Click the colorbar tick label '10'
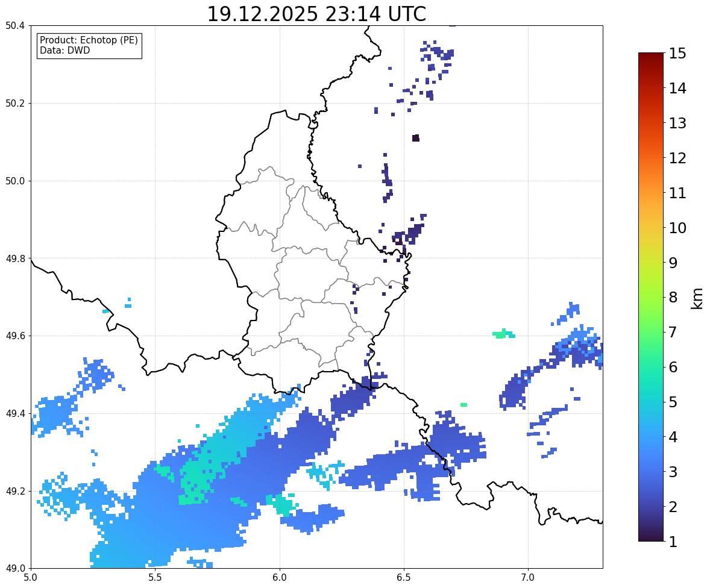Image resolution: width=710 pixels, height=588 pixels. click(x=677, y=228)
